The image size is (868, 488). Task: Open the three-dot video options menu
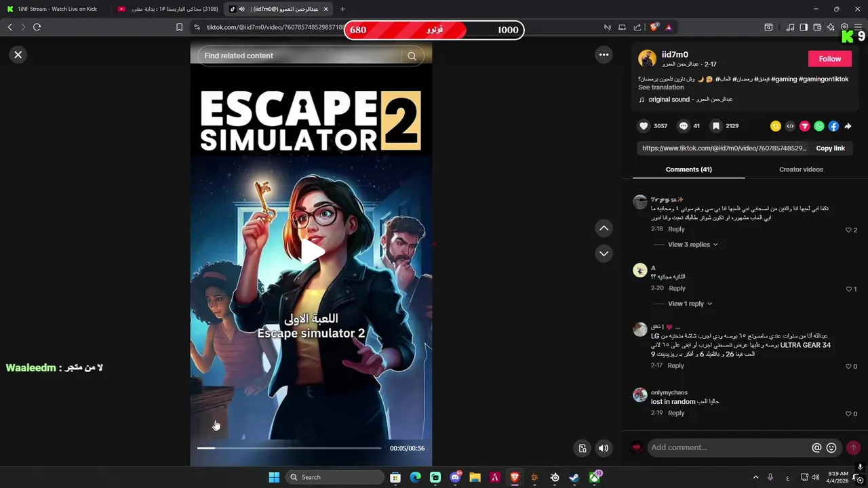coord(604,55)
